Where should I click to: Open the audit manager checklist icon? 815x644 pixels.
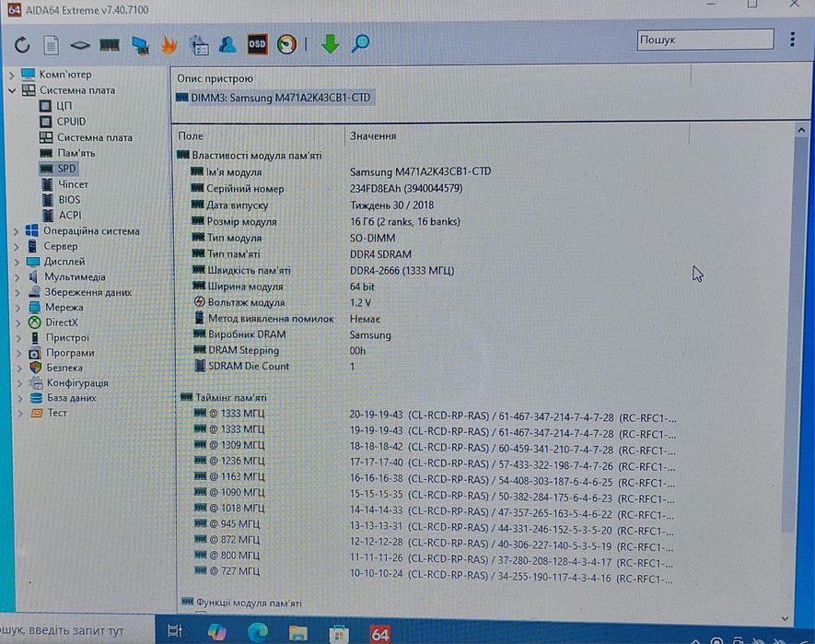tap(199, 45)
